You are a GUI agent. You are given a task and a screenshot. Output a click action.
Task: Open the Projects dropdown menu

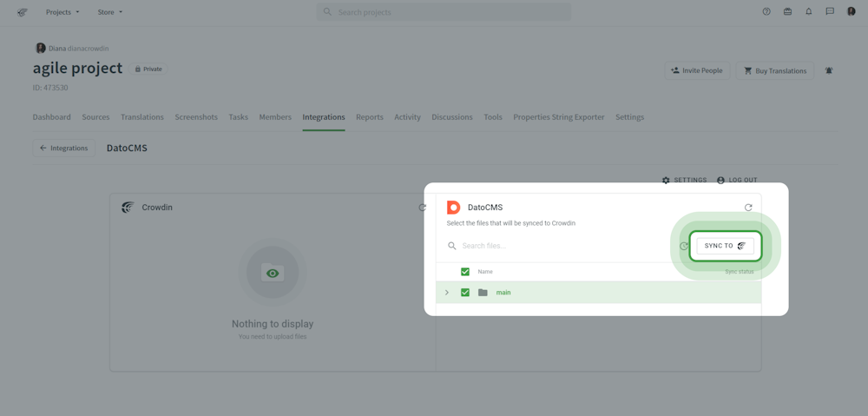[x=62, y=12]
